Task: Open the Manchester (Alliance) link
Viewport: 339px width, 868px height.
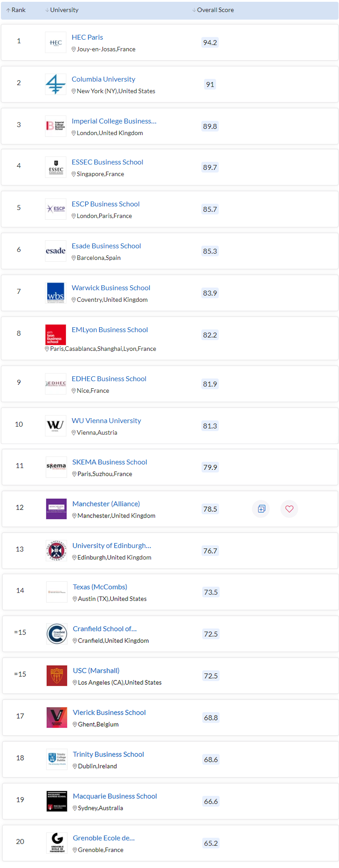Action: click(106, 504)
